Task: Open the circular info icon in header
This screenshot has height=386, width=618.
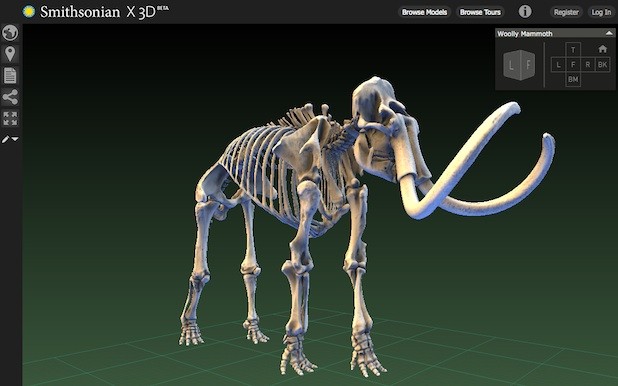Action: point(525,11)
